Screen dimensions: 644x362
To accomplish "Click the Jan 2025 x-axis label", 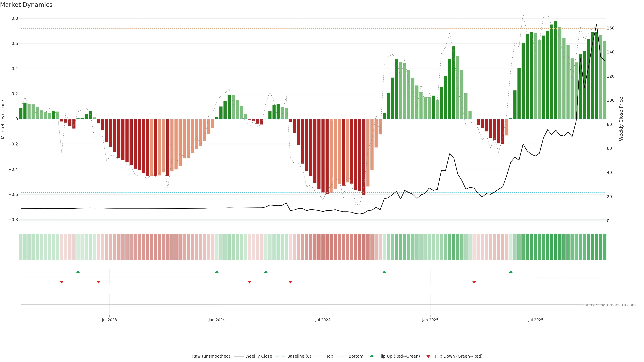I will point(430,320).
